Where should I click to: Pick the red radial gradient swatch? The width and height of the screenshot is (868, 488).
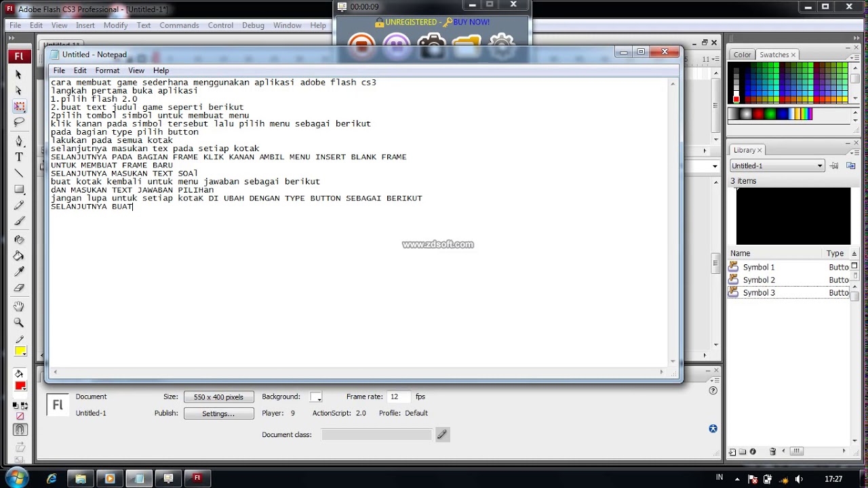pos(758,114)
